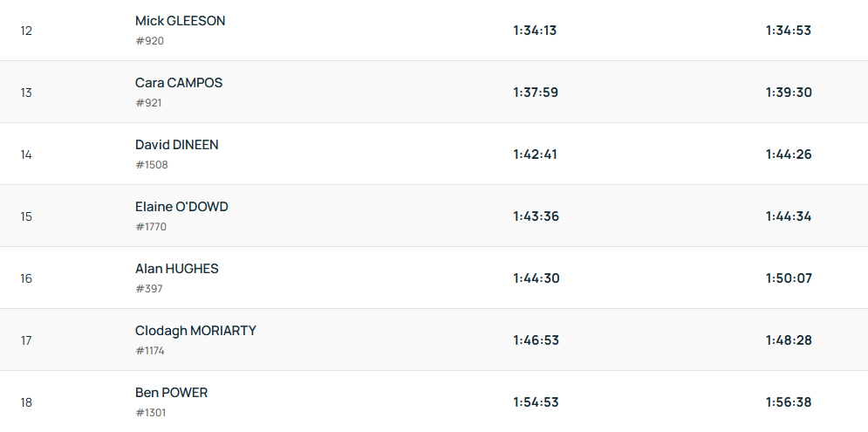Open Elaine O'DOWD's runner details
868x432 pixels.
(x=181, y=207)
